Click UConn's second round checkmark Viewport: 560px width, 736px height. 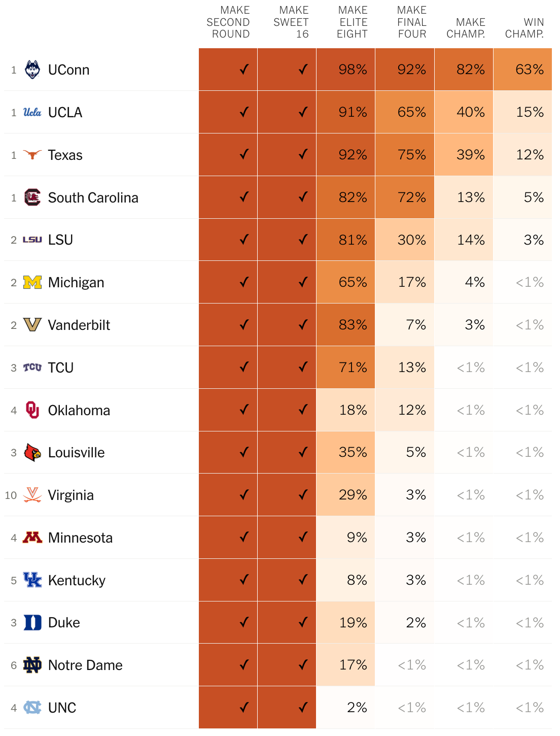[x=244, y=70]
